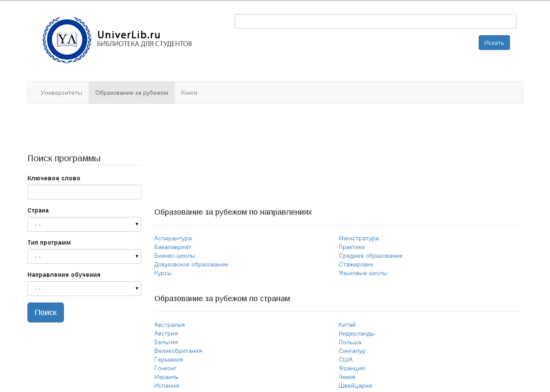The image size is (550, 392).
Task: Select the Израиль country link
Action: [x=167, y=377]
